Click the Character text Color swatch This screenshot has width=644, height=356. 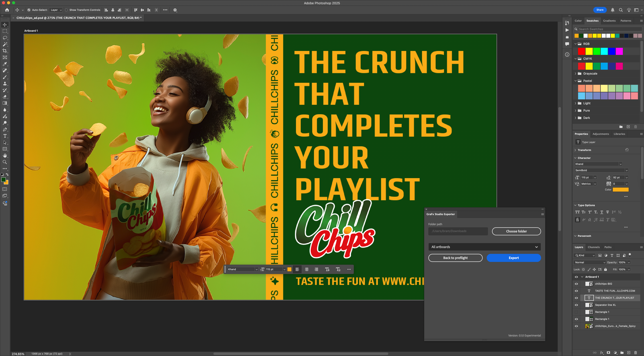tap(620, 190)
